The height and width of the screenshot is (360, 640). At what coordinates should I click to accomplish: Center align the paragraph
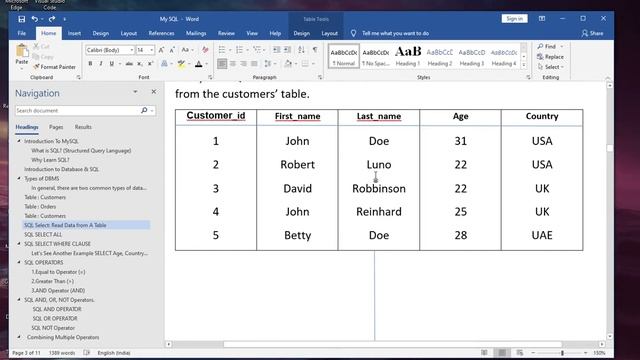pos(233,64)
